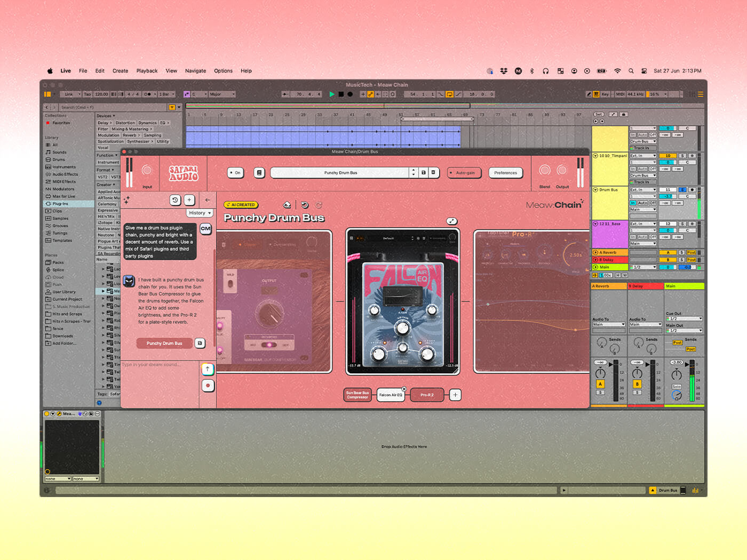Delete the preset with the trash icon
The height and width of the screenshot is (560, 747).
click(x=433, y=173)
